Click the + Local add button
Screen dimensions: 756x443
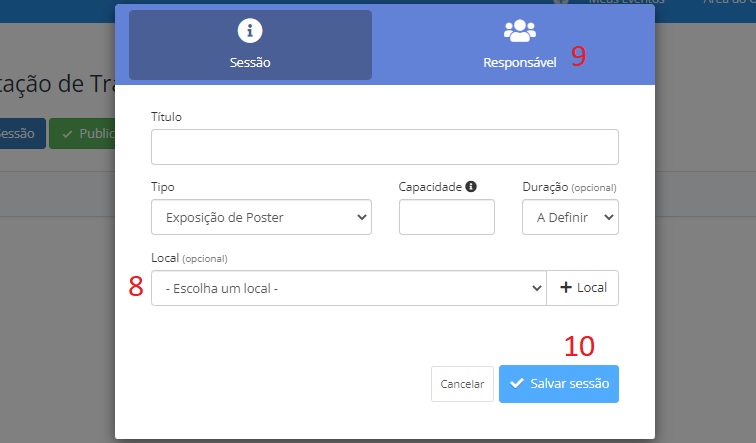[x=582, y=288]
